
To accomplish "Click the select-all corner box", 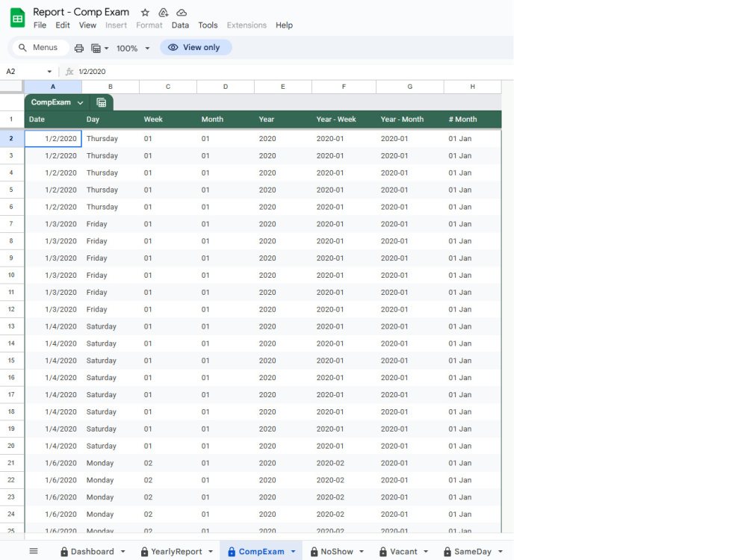I will (11, 87).
